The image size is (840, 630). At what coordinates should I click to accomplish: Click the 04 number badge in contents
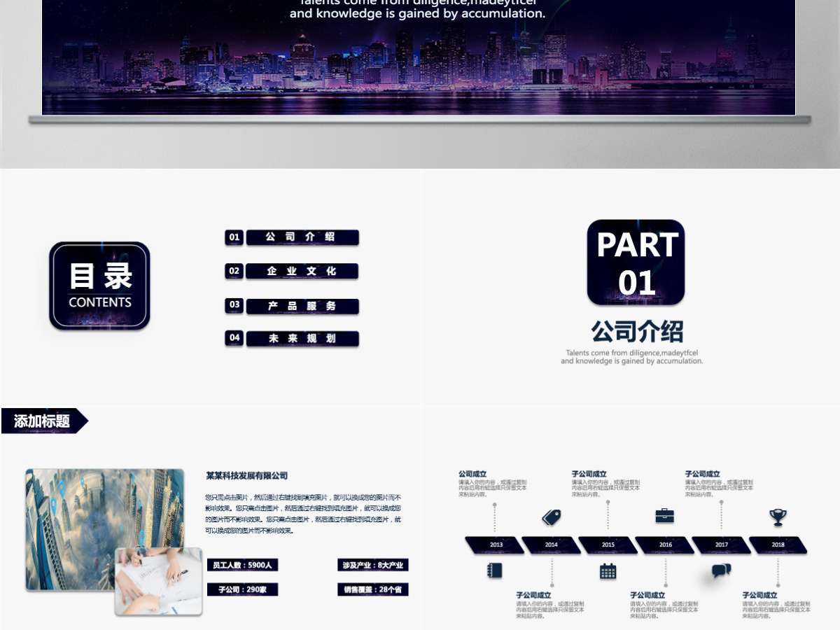234,338
